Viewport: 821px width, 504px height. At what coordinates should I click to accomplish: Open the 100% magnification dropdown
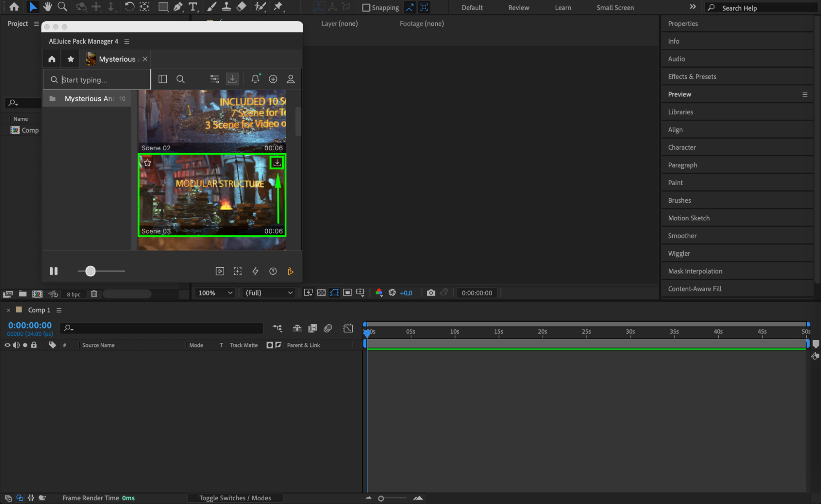tap(215, 293)
